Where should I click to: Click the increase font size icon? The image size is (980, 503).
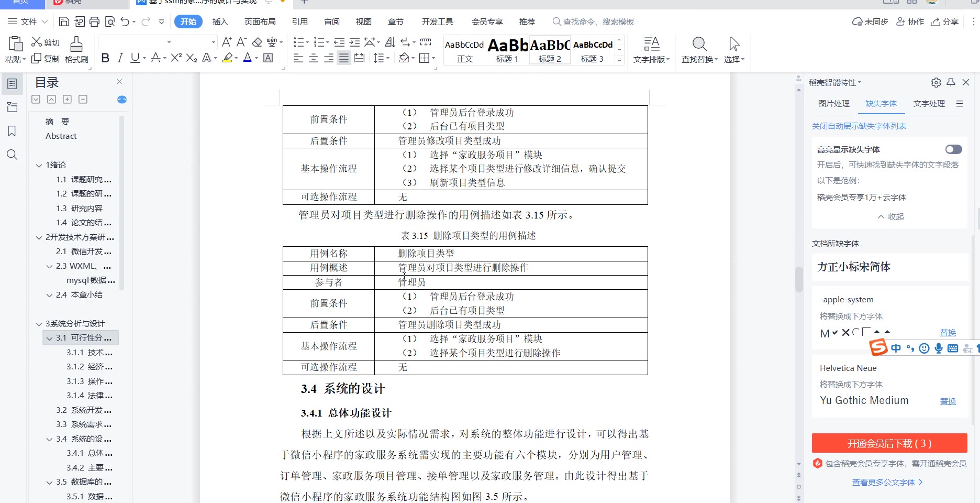227,42
